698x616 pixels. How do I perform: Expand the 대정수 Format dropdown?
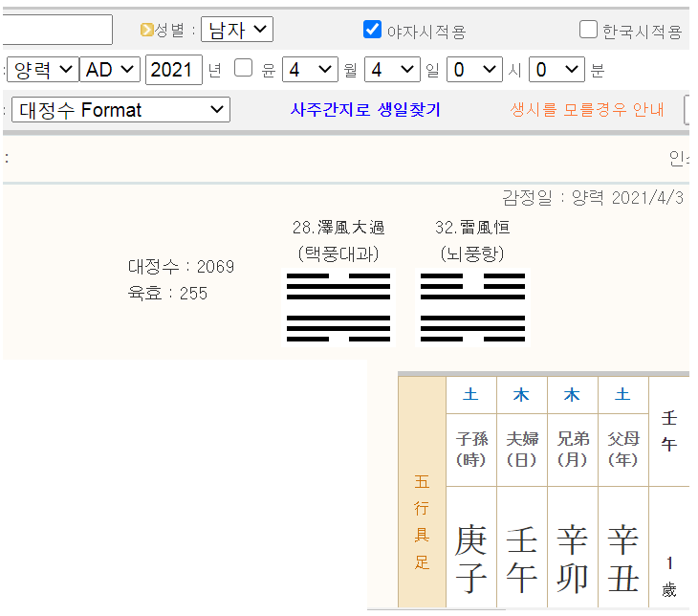pos(120,110)
